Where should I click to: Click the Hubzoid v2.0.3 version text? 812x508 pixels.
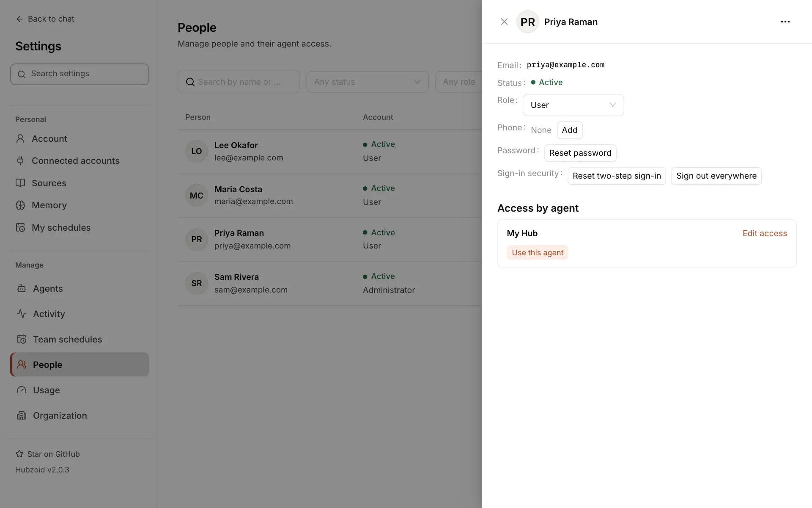[42, 469]
